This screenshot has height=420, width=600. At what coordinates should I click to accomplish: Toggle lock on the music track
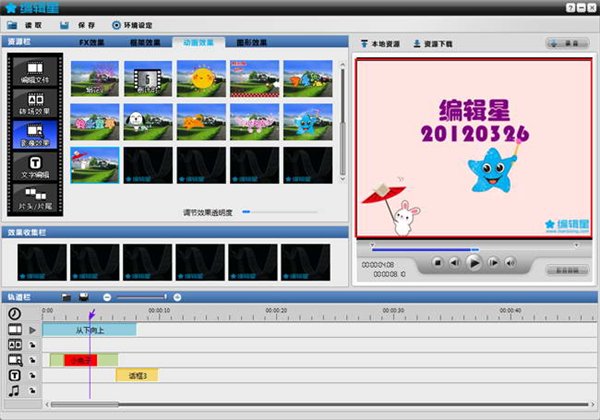tap(33, 391)
